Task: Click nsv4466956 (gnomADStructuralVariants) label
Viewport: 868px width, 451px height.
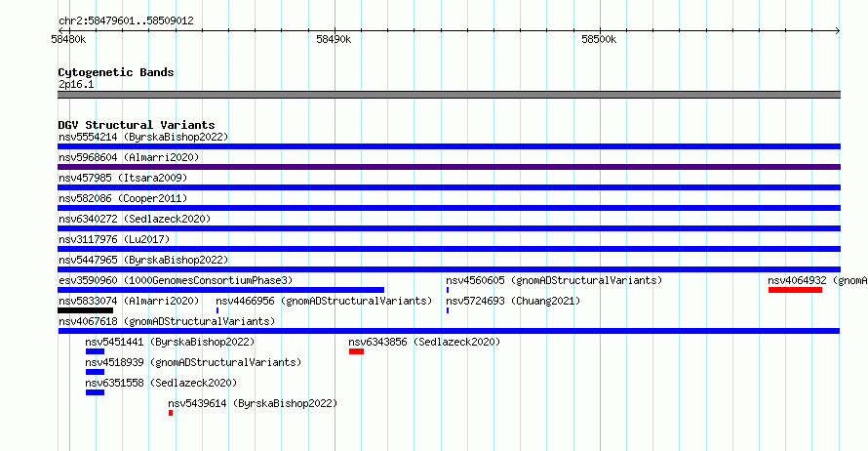Action: coord(324,301)
